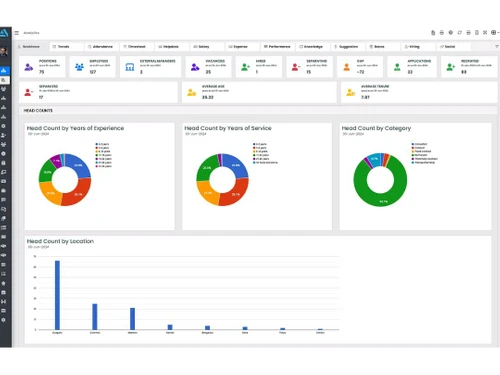Click the Average Tenure card icon
500x375 pixels.
click(350, 92)
